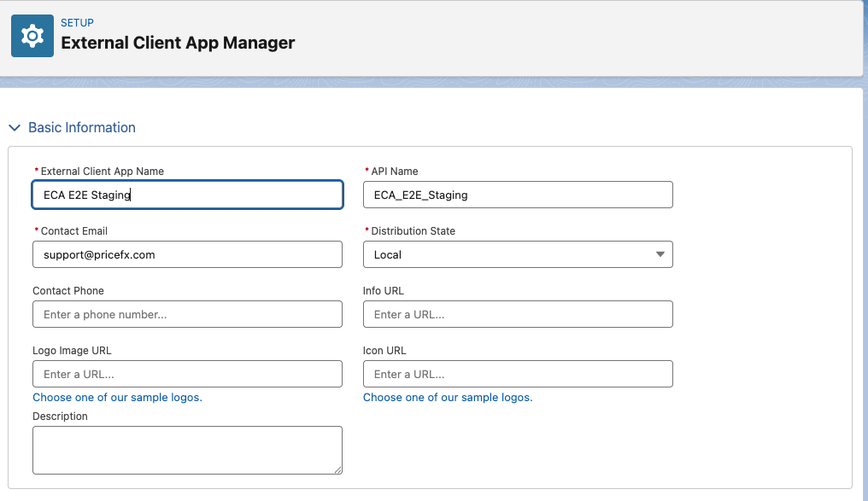This screenshot has height=501, width=868.
Task: Open sample logos link under Logo Image URL
Action: coord(117,398)
